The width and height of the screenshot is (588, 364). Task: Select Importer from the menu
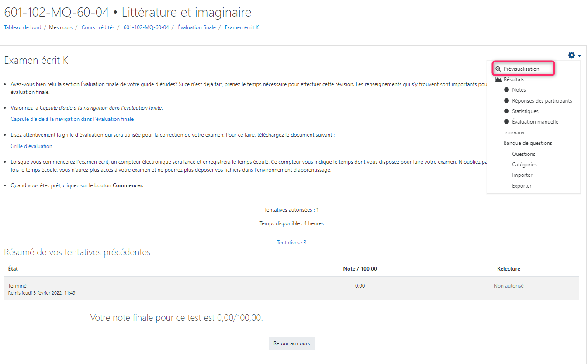pyautogui.click(x=522, y=175)
